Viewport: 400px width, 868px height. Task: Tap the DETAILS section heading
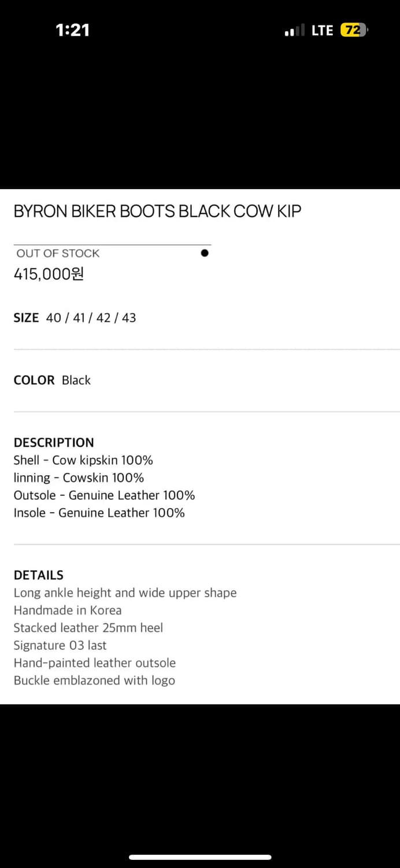click(39, 575)
